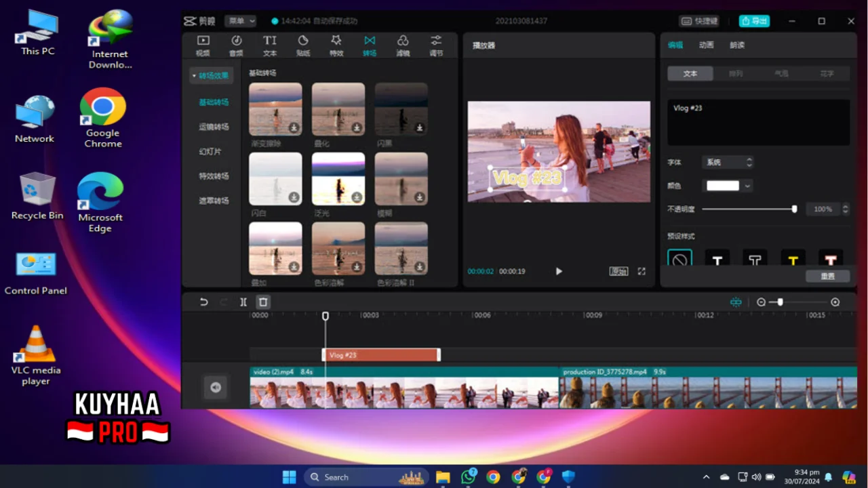Click the 不透明度 opacity slider handle
Image resolution: width=868 pixels, height=488 pixels.
click(794, 209)
